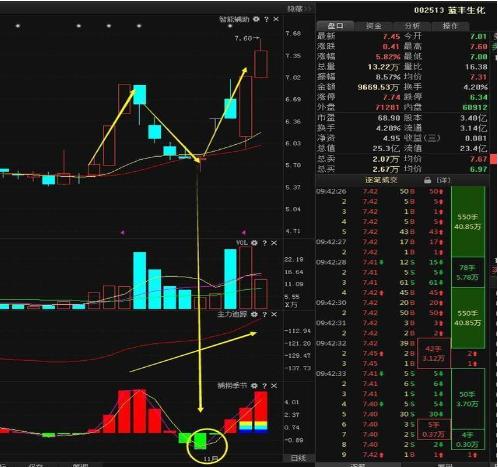
Task: Select the 内盘 value 60912
Action: click(475, 107)
